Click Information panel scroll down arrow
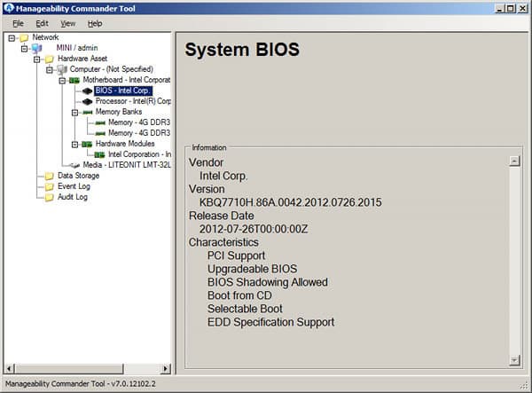Screen dimensions: 532x393 (x=514, y=360)
